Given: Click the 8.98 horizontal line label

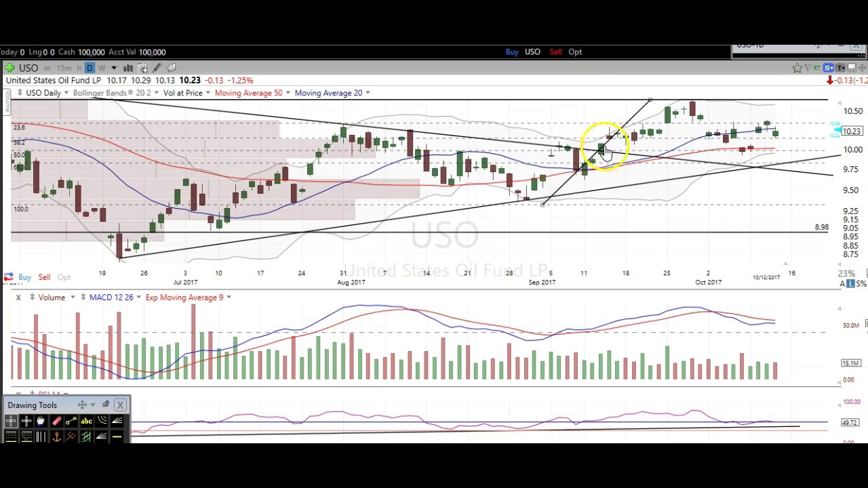Looking at the screenshot, I should [x=821, y=228].
